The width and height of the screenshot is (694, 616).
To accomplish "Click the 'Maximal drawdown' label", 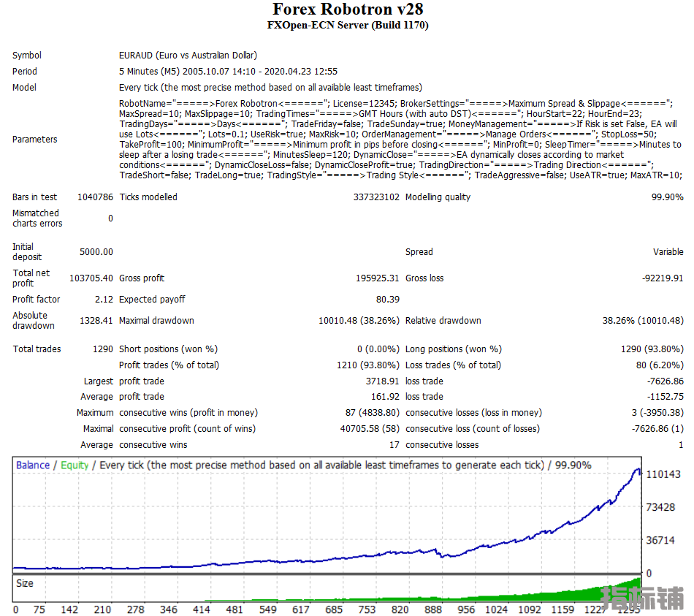I will tap(156, 321).
